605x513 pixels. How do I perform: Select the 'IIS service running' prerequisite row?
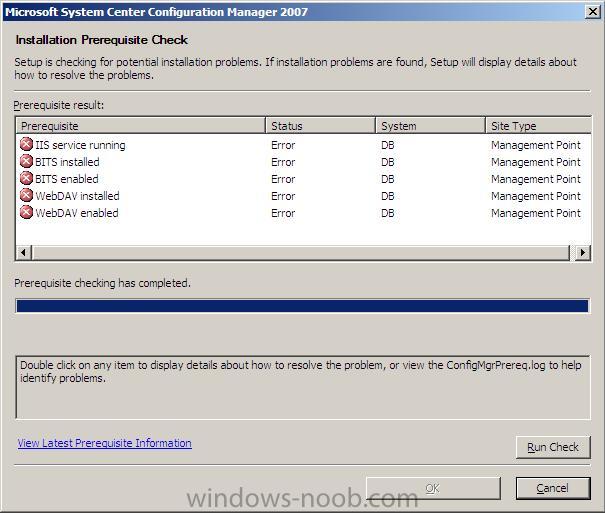pos(303,145)
